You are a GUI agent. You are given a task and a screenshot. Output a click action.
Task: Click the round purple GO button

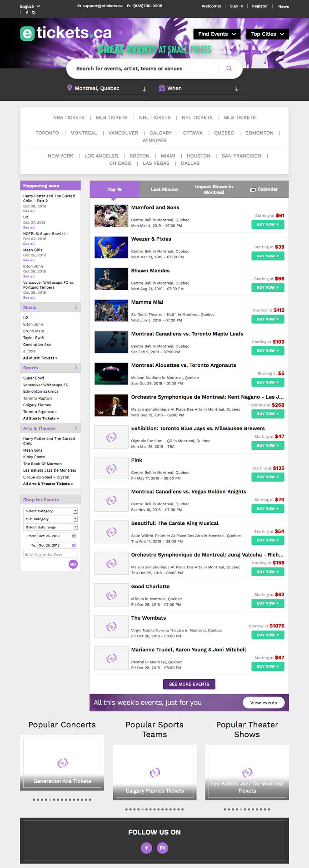coord(73,564)
